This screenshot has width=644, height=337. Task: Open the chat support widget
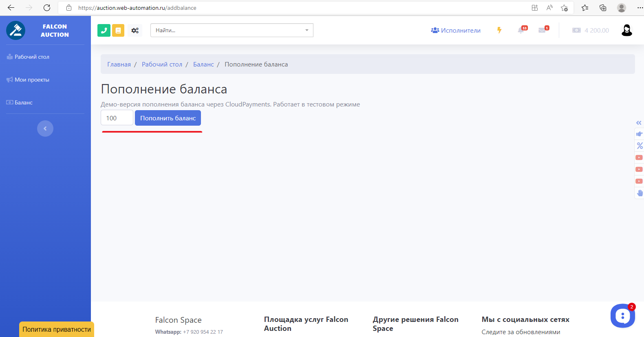[622, 315]
